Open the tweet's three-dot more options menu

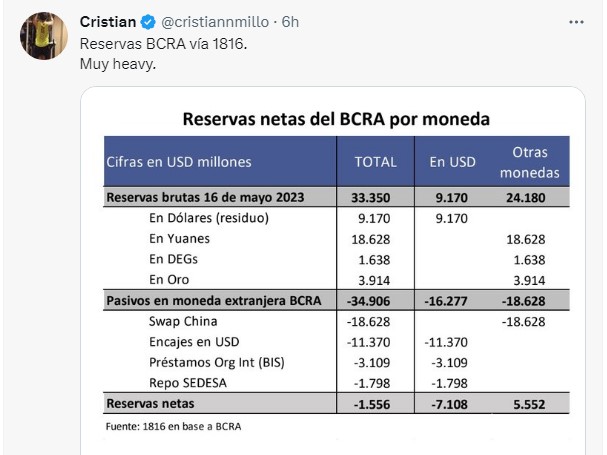click(x=576, y=22)
